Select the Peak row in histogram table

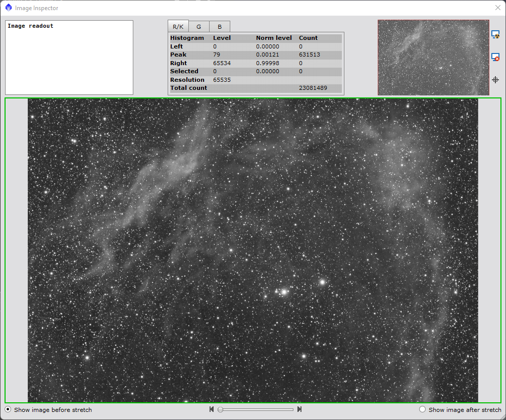pyautogui.click(x=256, y=55)
